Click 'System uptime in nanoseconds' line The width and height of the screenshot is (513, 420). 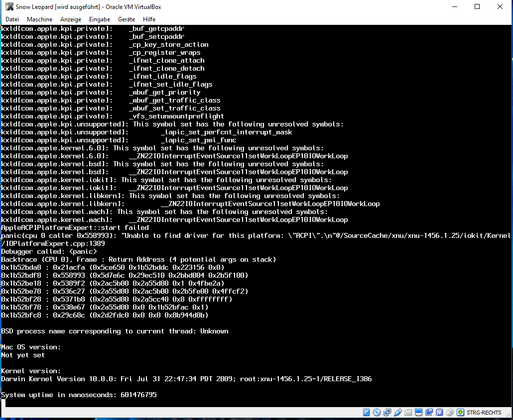point(79,395)
